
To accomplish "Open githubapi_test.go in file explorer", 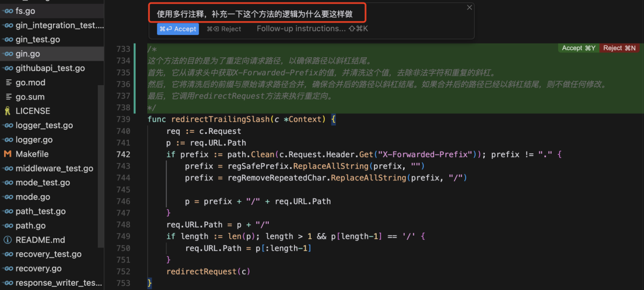I will pyautogui.click(x=52, y=68).
